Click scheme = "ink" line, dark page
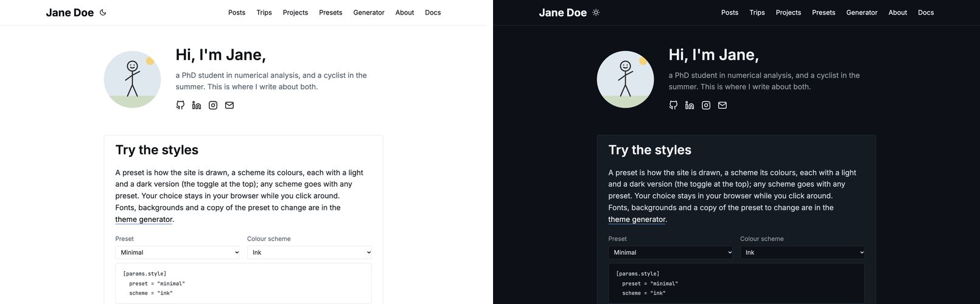The height and width of the screenshot is (304, 980). click(x=644, y=293)
